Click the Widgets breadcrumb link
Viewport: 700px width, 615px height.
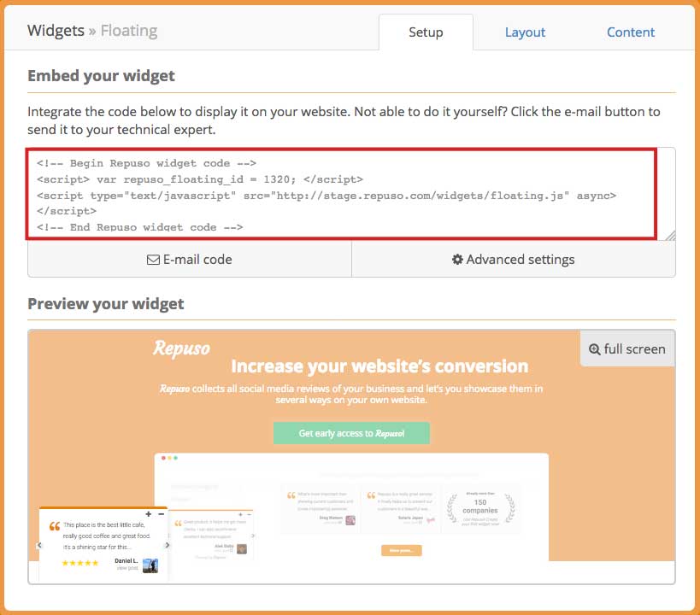(x=56, y=31)
